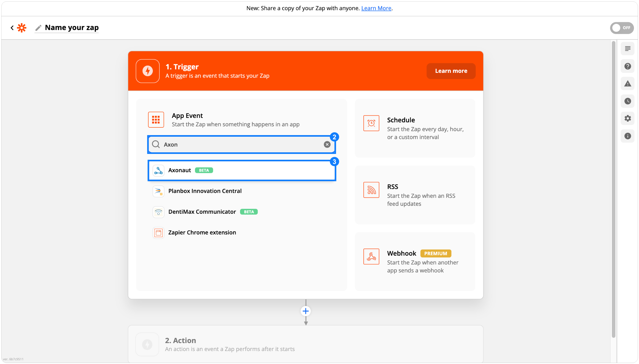Viewport: 639px width, 364px height.
Task: Choose Planbox Innovation Central app
Action: pyautogui.click(x=242, y=191)
